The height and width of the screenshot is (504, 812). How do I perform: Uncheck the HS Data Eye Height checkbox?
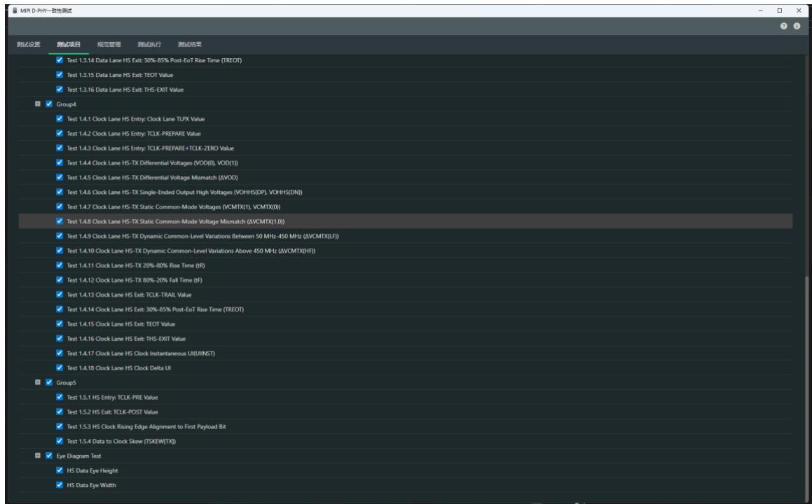(60, 470)
